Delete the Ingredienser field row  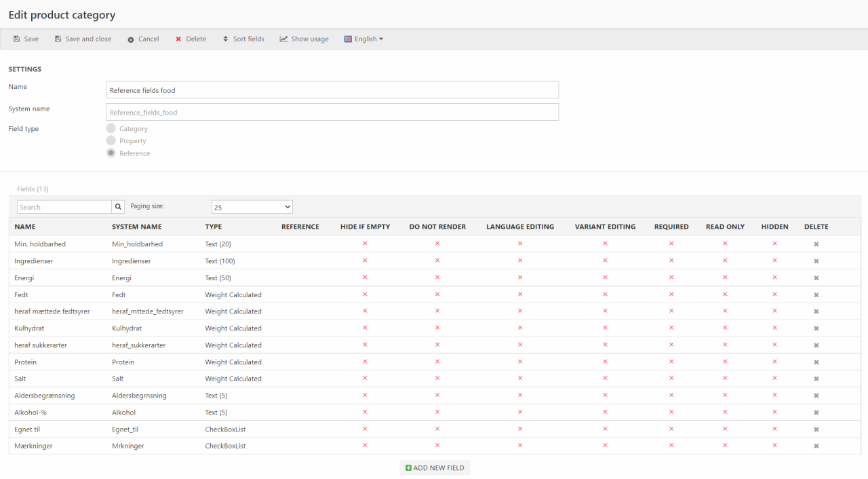pos(816,261)
